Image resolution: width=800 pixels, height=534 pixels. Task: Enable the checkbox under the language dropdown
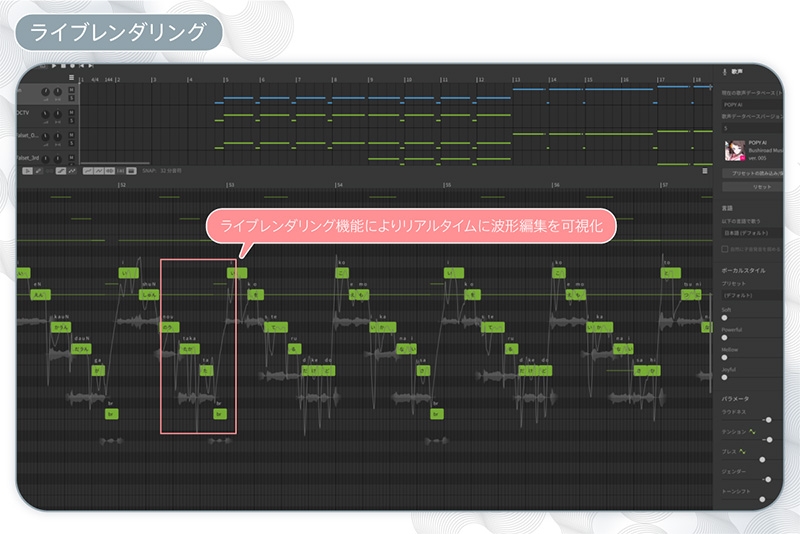[725, 248]
